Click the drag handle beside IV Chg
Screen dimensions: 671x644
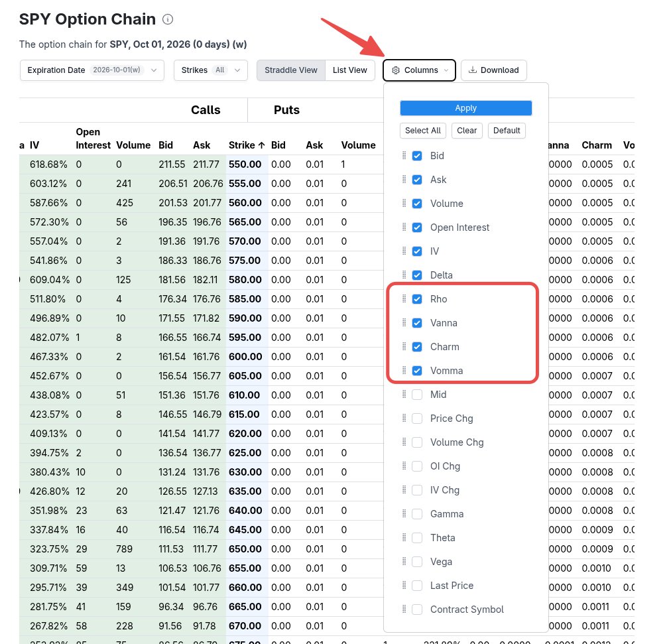click(x=404, y=490)
